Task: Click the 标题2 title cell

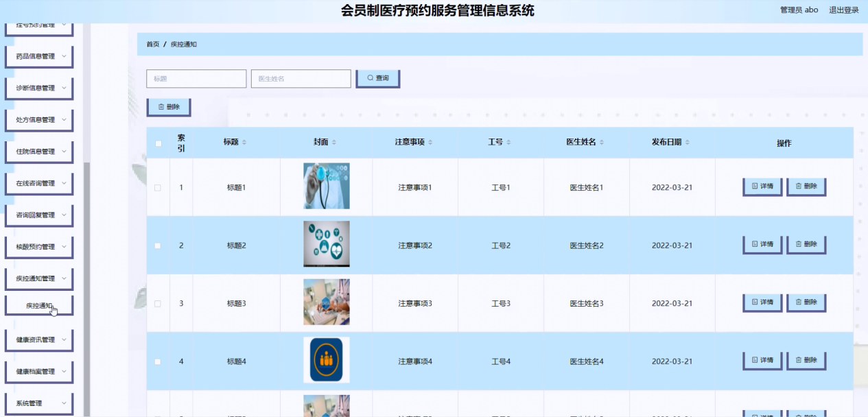Action: [x=236, y=246]
